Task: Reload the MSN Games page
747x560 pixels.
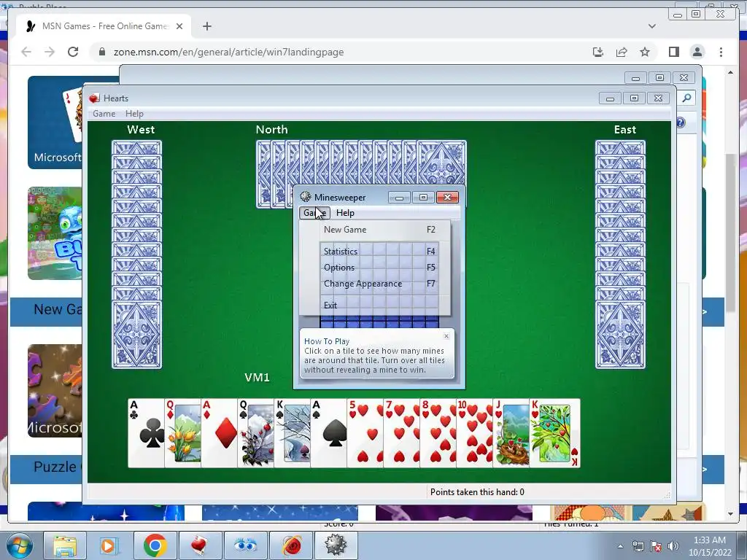Action: (73, 52)
